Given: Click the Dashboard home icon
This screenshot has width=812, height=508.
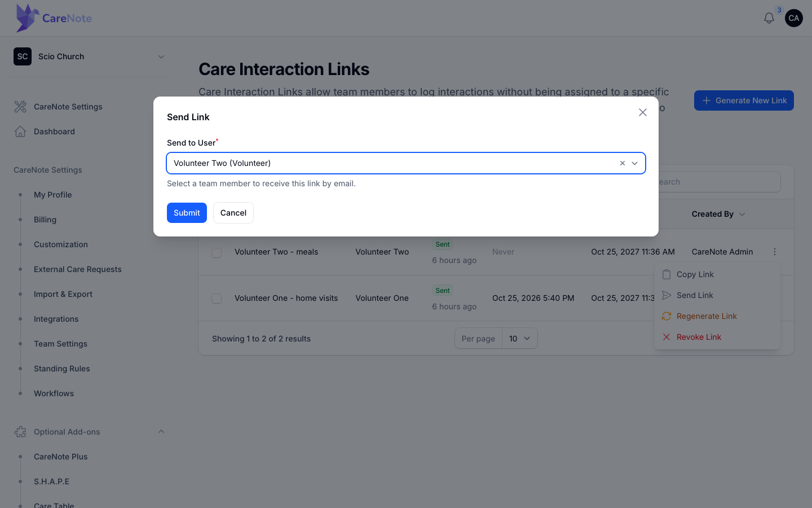Looking at the screenshot, I should coord(20,132).
